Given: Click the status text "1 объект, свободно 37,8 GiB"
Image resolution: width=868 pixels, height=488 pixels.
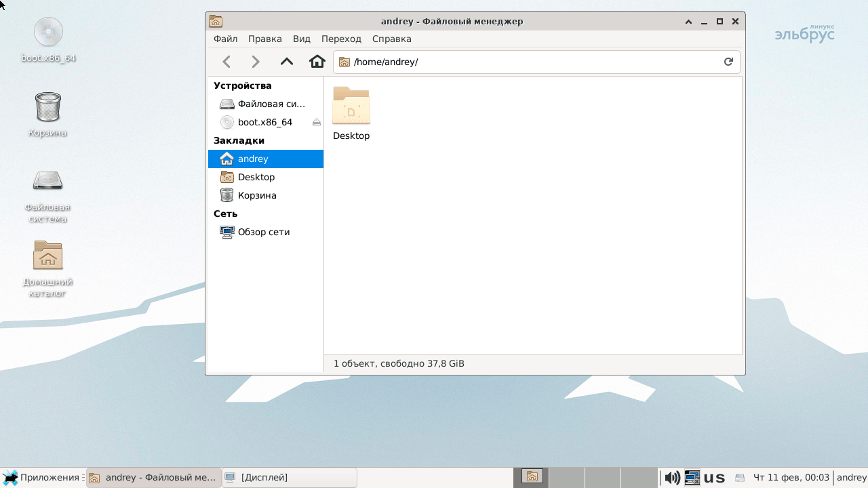Looking at the screenshot, I should tap(399, 364).
